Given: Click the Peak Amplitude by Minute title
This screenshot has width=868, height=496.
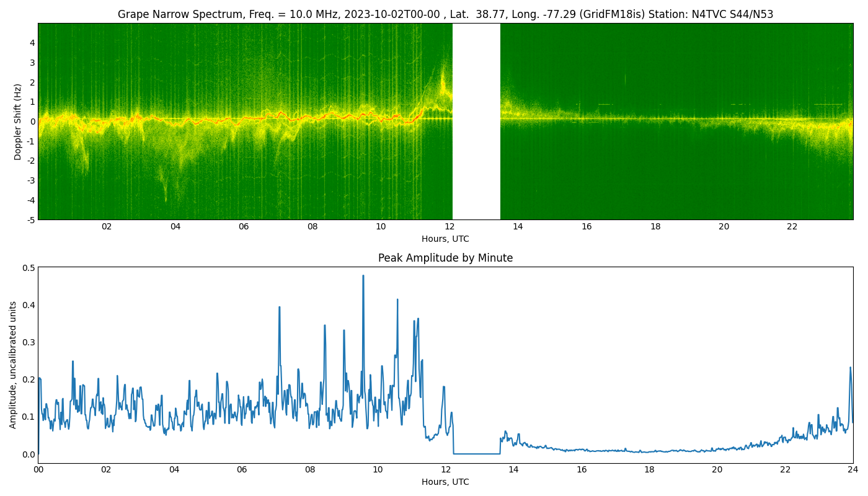Looking at the screenshot, I should (445, 258).
